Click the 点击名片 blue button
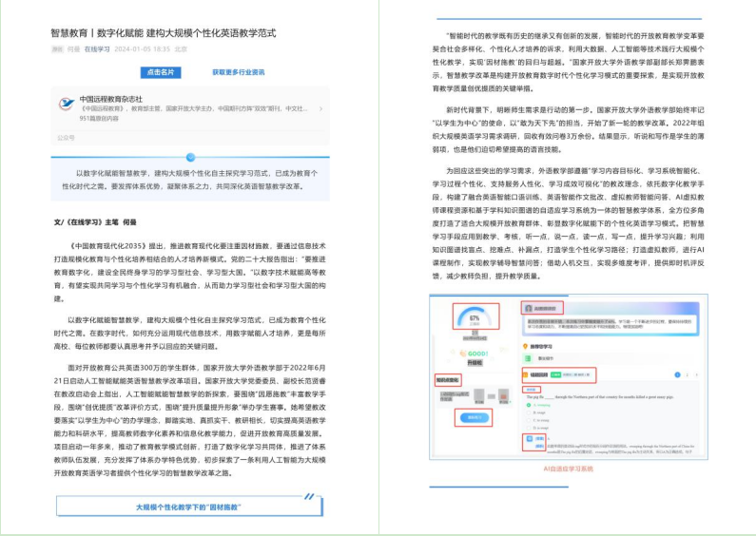Screen dimensions: 756x536 tap(161, 72)
